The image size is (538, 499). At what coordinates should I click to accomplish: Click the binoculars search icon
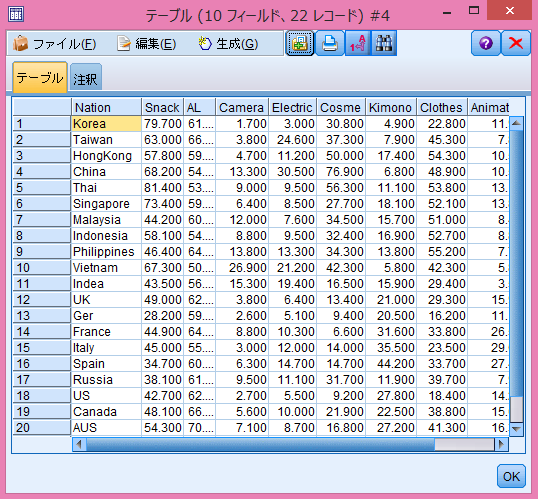click(384, 43)
